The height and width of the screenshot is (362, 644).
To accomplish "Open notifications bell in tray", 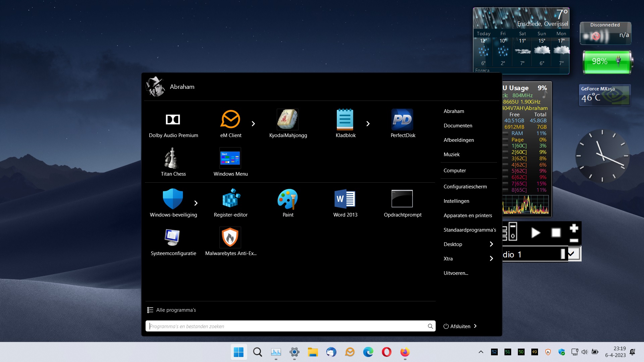I will point(632,352).
